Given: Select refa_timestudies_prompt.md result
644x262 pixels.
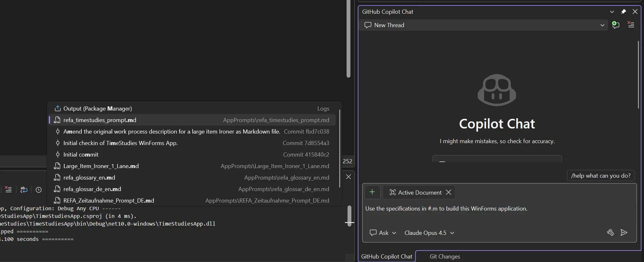Looking at the screenshot, I should tap(193, 120).
